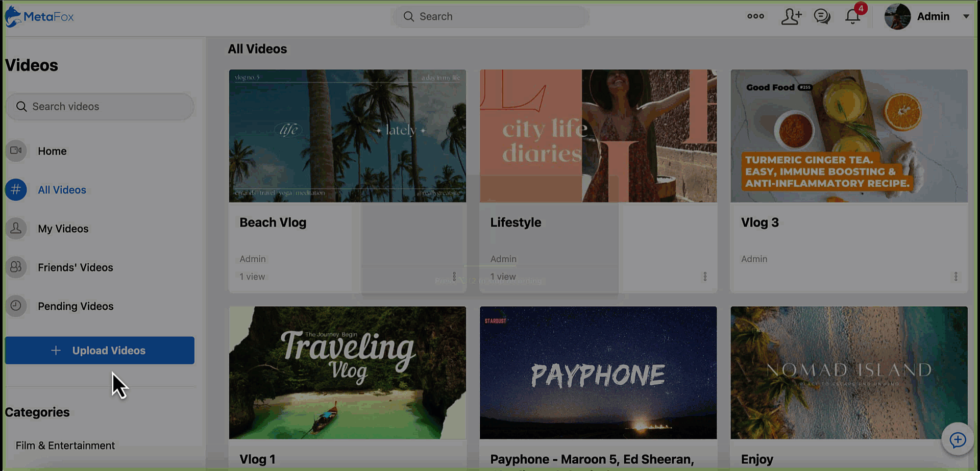This screenshot has height=471, width=980.
Task: Click the floating new chat bubble icon
Action: 958,439
